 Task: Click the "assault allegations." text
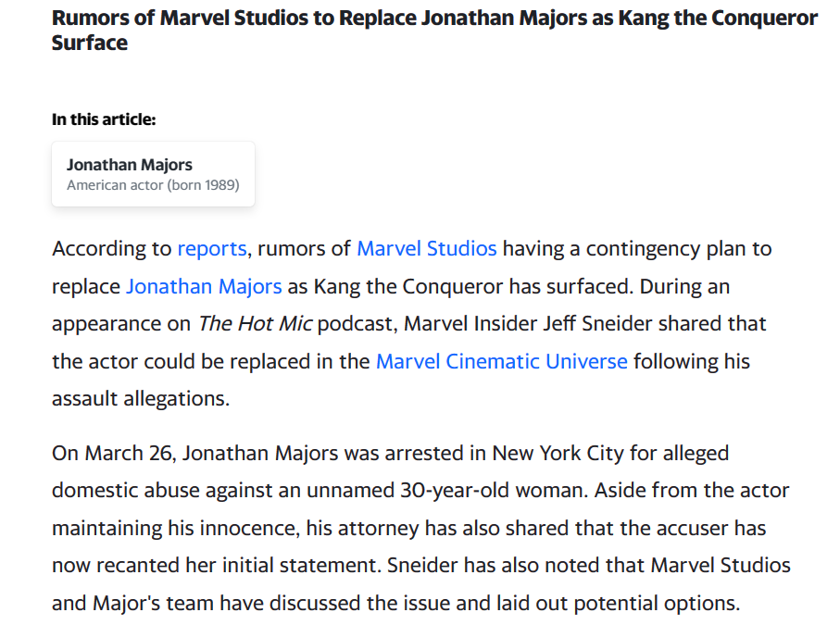(x=138, y=399)
